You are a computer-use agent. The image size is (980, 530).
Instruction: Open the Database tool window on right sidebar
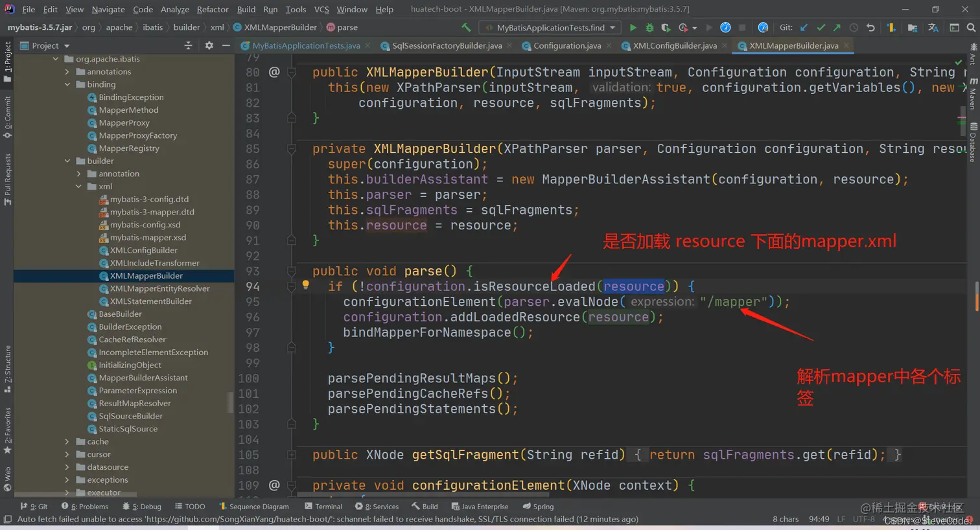974,141
